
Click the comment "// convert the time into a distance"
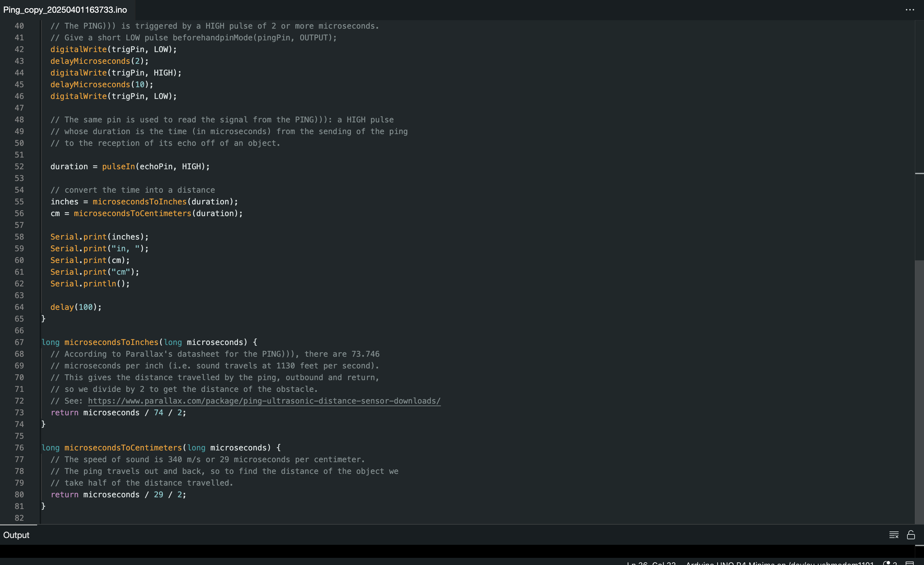(133, 190)
